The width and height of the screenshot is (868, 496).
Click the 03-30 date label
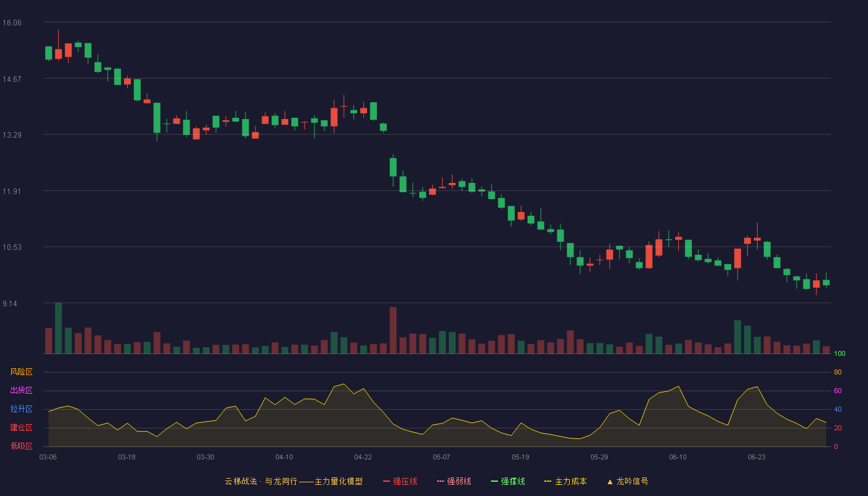pyautogui.click(x=205, y=457)
